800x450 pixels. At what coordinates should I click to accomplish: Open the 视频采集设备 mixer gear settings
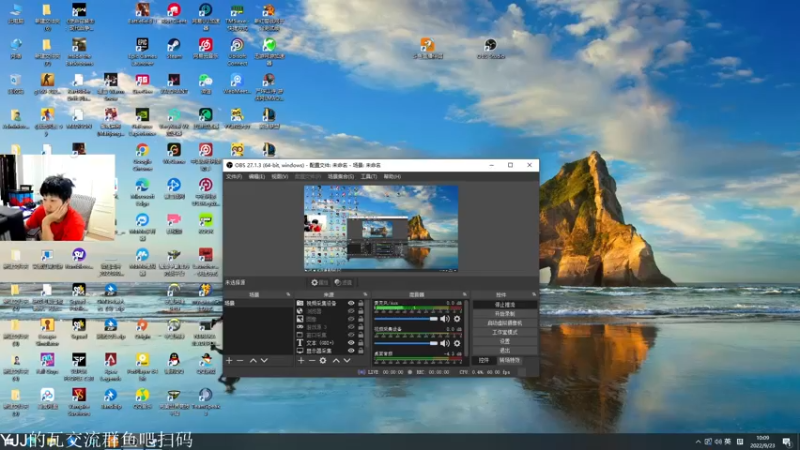[457, 343]
